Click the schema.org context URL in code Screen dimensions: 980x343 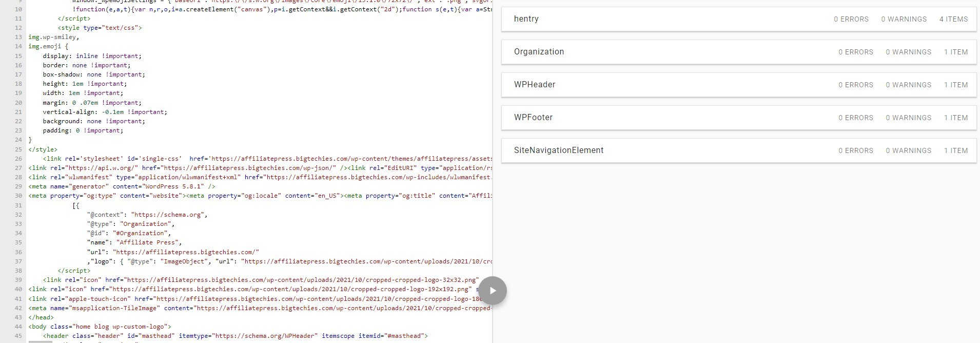(x=167, y=215)
